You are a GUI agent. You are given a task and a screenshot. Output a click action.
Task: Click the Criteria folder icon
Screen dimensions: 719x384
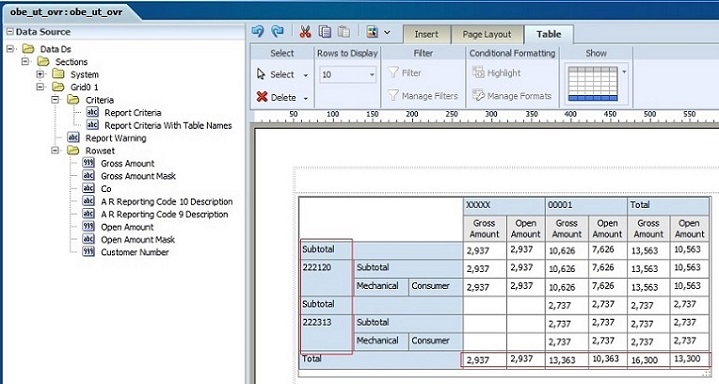click(x=73, y=100)
